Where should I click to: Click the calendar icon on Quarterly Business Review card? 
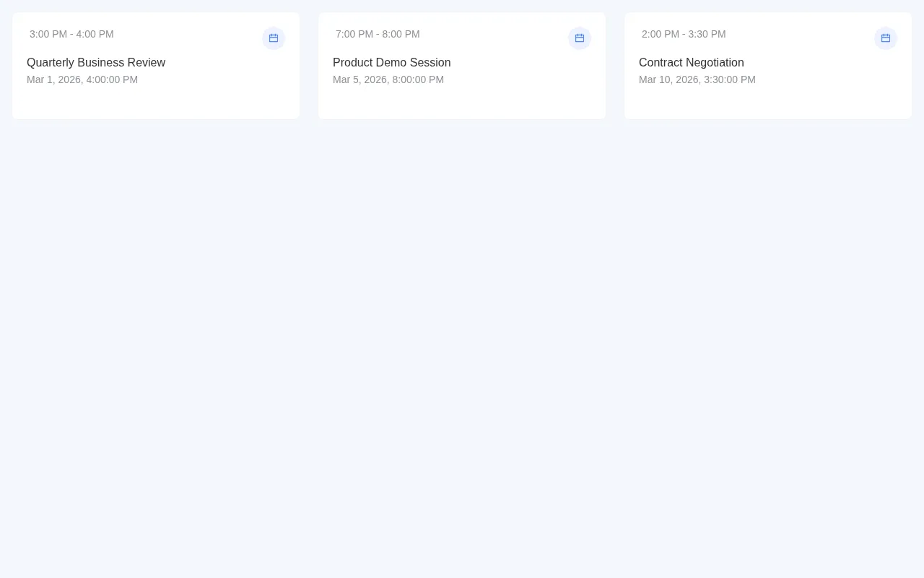274,38
